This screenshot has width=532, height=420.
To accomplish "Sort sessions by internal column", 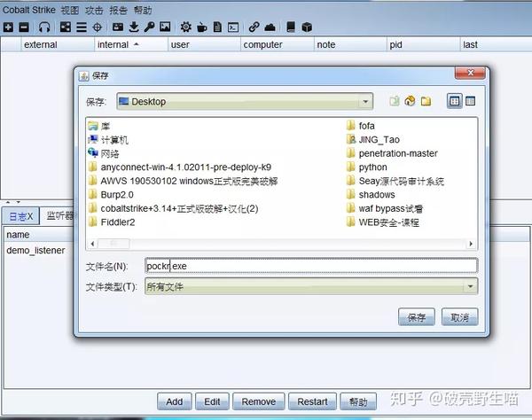I will 130,44.
